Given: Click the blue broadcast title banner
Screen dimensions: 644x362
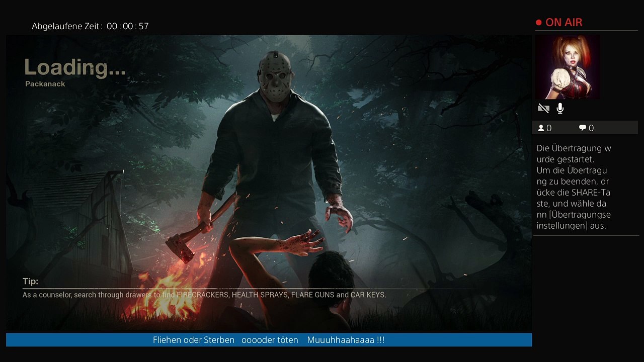Looking at the screenshot, I should [269, 340].
